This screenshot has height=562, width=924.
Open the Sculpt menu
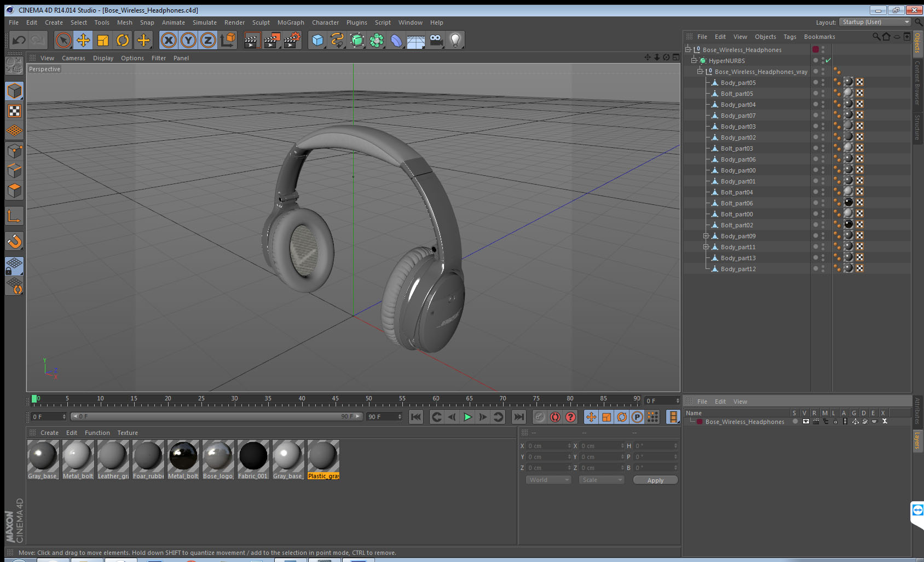pos(261,22)
